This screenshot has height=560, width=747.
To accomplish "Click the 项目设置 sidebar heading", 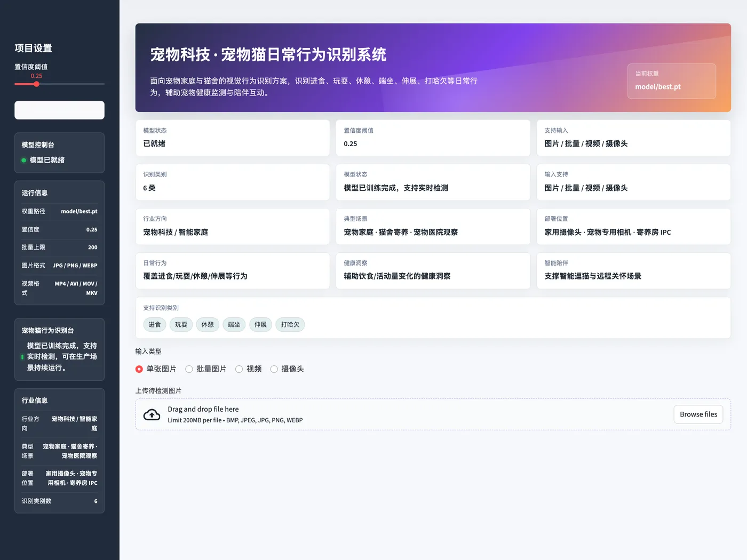I will pyautogui.click(x=33, y=48).
